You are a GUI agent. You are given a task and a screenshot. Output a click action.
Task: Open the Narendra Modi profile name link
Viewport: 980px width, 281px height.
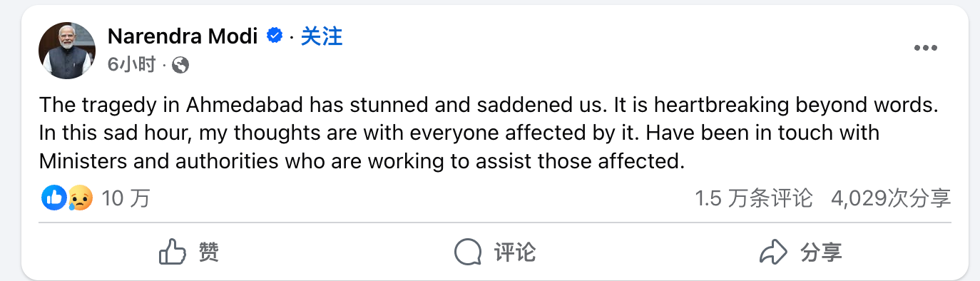pos(183,36)
